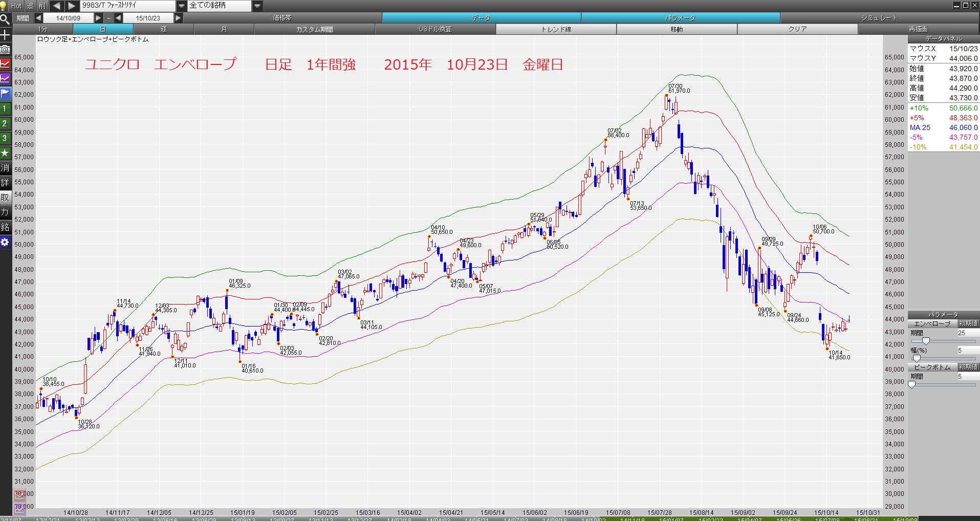
Task: Open the シミュレート tab
Action: pos(879,18)
